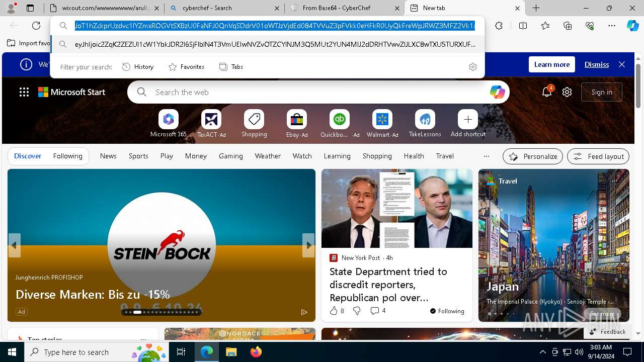Open the Extensions icon in toolbar
This screenshot has height=362, width=644.
[x=499, y=26]
